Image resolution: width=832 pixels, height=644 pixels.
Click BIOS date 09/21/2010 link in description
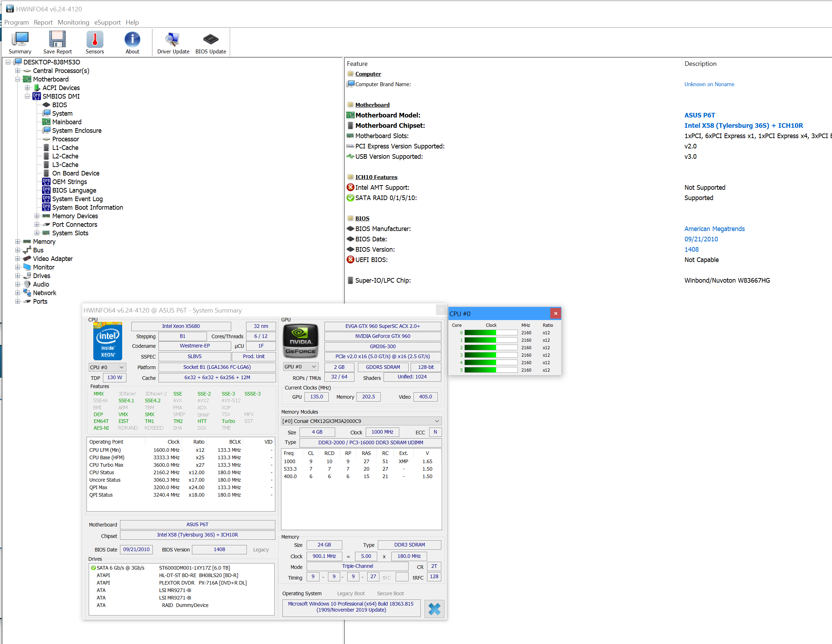point(701,239)
